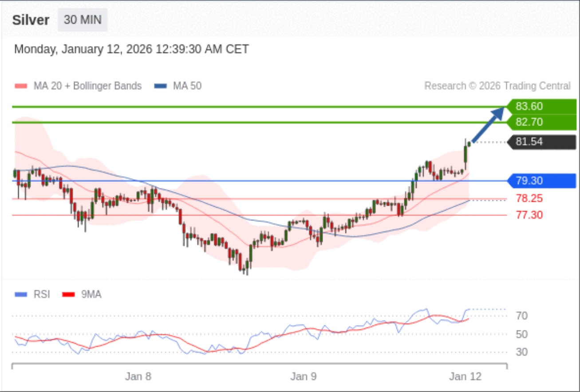Click the 79.30 blue pivot price tag
This screenshot has width=580, height=392.
point(542,181)
